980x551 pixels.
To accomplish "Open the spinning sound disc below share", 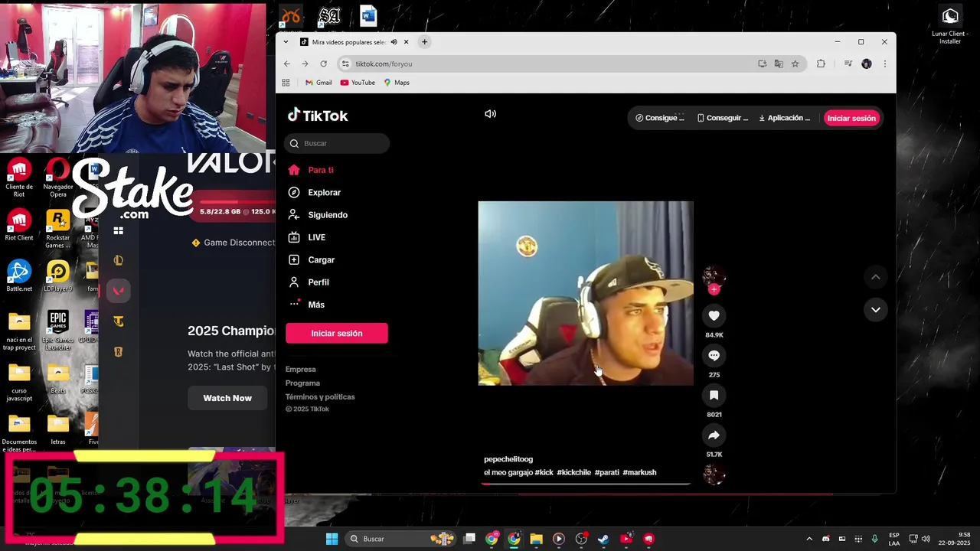I will pos(714,474).
